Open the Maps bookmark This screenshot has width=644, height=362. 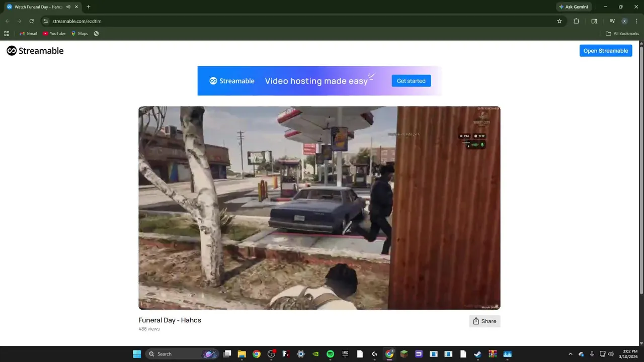pos(79,34)
